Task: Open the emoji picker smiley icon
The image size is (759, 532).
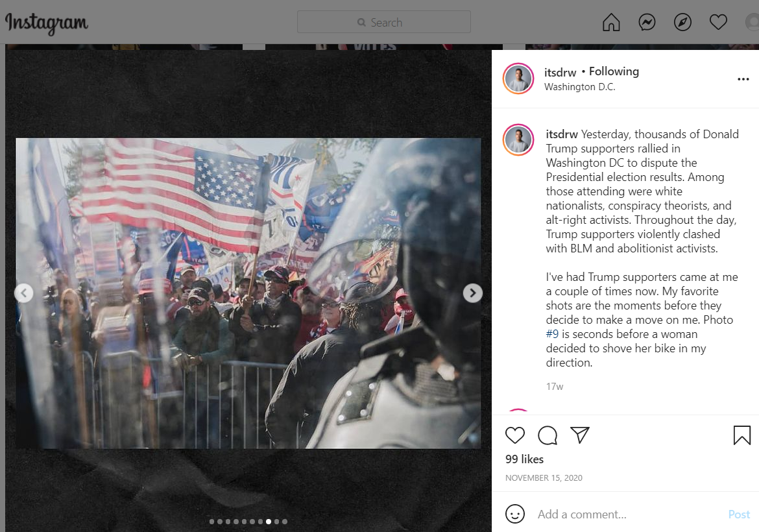Action: 514,514
